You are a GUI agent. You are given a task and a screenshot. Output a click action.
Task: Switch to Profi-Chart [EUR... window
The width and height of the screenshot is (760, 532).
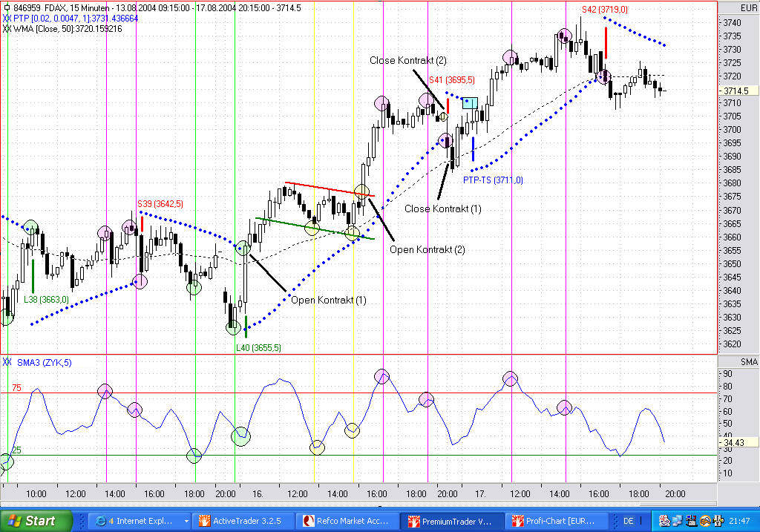pos(555,521)
